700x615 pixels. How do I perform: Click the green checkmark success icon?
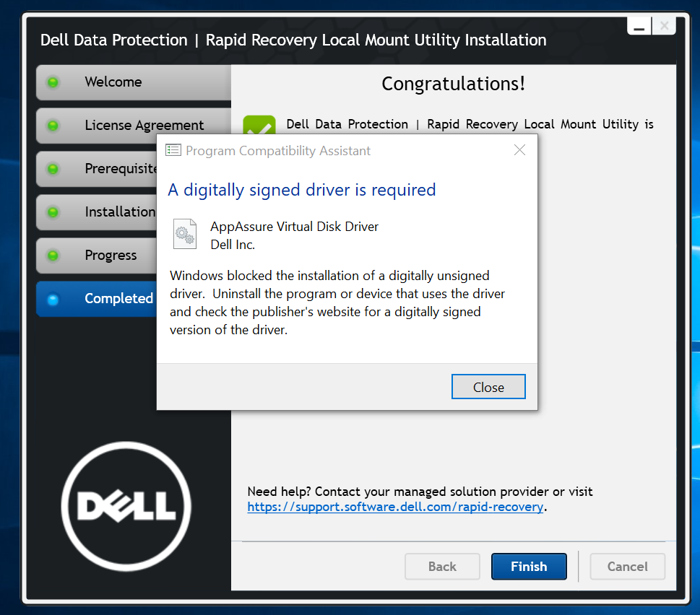point(259,125)
